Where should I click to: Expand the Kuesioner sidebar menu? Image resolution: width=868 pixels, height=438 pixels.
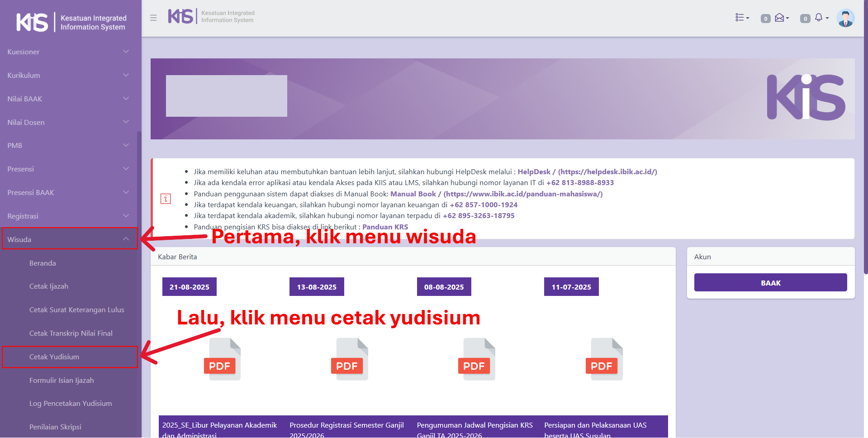tap(68, 52)
